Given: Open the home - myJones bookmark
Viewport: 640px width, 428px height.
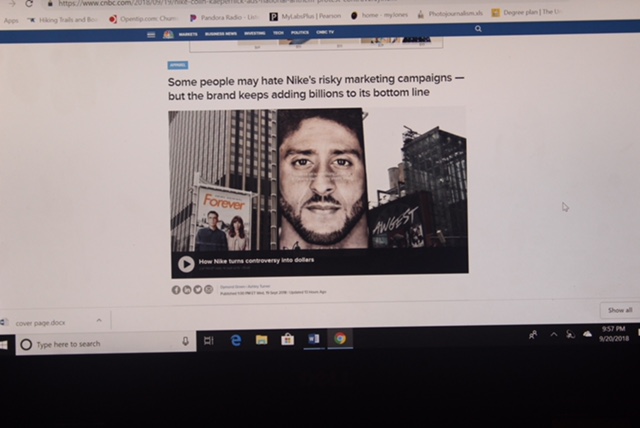Looking at the screenshot, I should (x=379, y=15).
